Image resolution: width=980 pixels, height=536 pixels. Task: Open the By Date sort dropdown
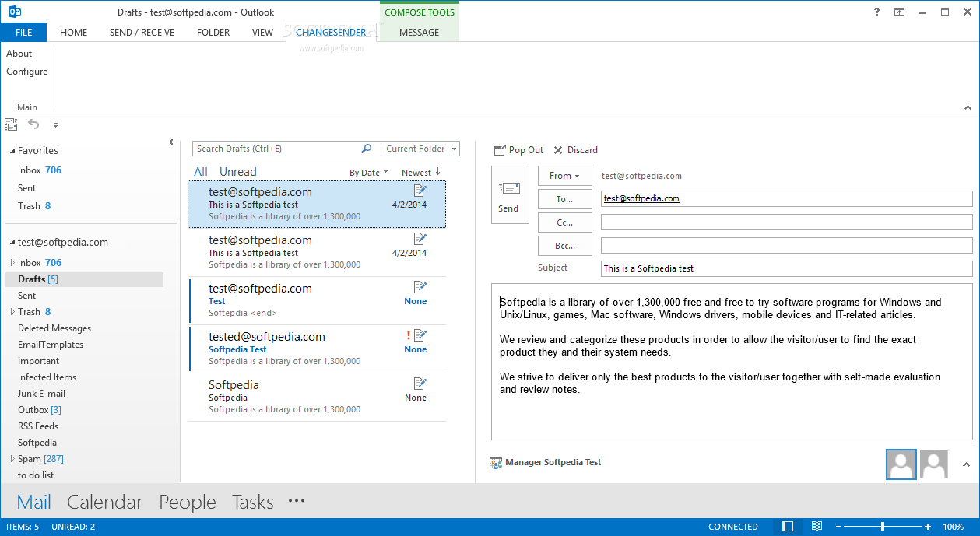(369, 173)
